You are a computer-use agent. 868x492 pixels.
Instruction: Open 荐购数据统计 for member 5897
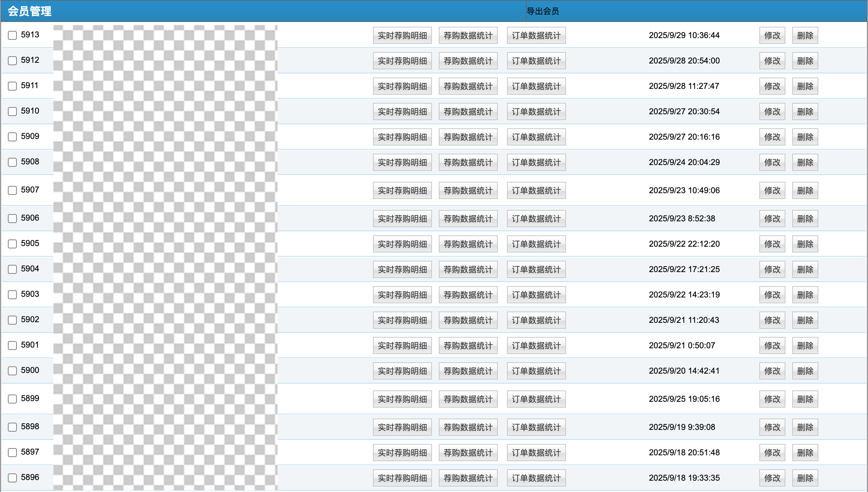pyautogui.click(x=468, y=453)
